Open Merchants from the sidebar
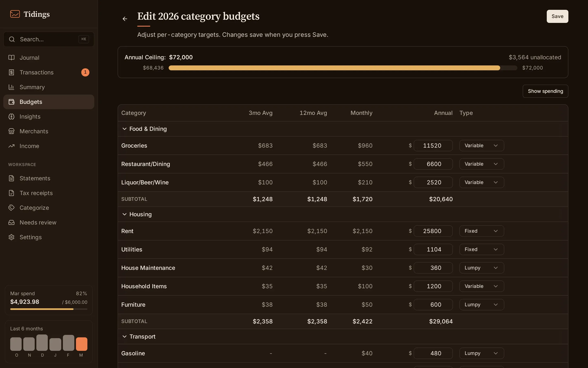588x368 pixels. (x=49, y=131)
